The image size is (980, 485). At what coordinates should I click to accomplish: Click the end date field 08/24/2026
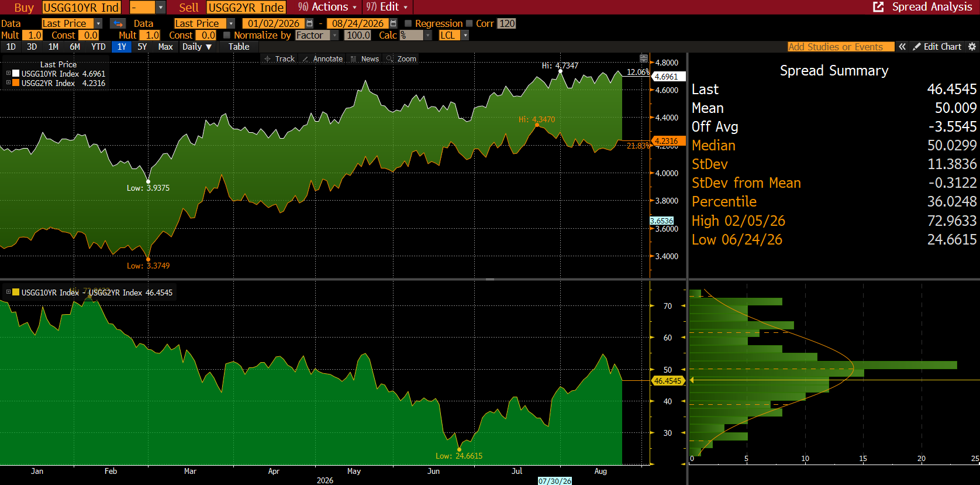point(358,23)
